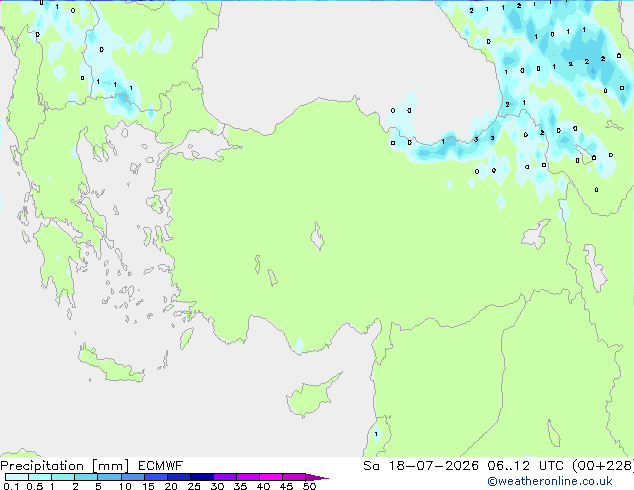Click the 20–25 mm legend swatch

[x=178, y=477]
